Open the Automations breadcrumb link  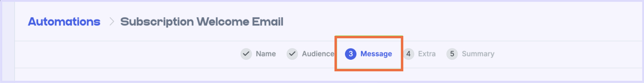click(x=64, y=22)
